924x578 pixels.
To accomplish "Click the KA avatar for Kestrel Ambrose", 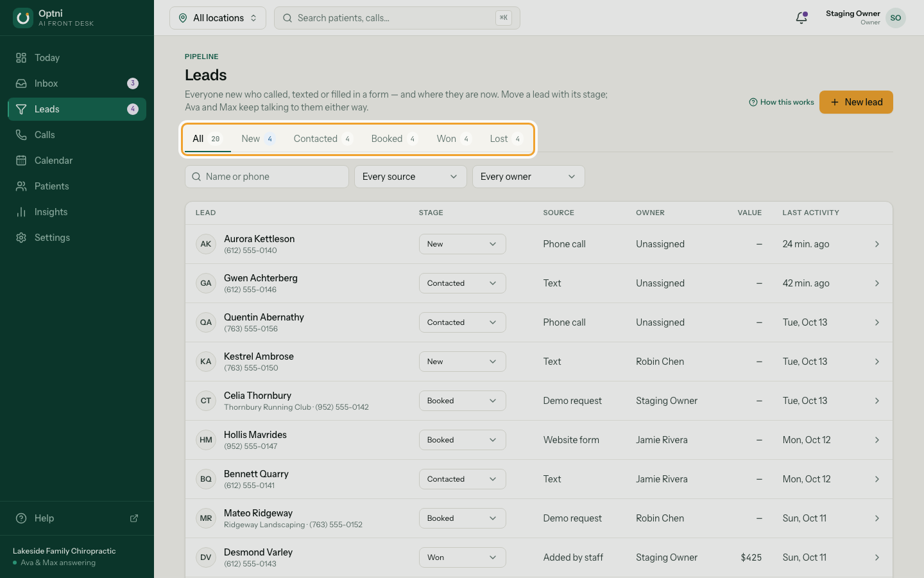I will click(206, 362).
